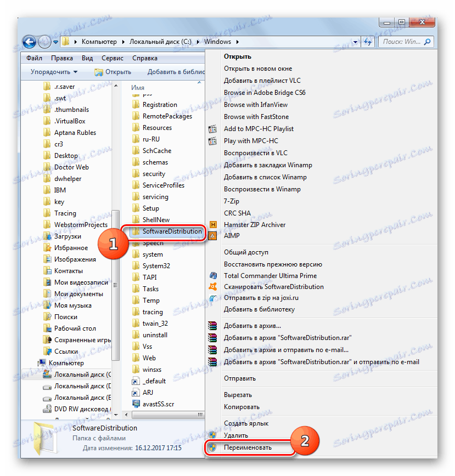Select the avastSS.scr file icon

click(136, 404)
